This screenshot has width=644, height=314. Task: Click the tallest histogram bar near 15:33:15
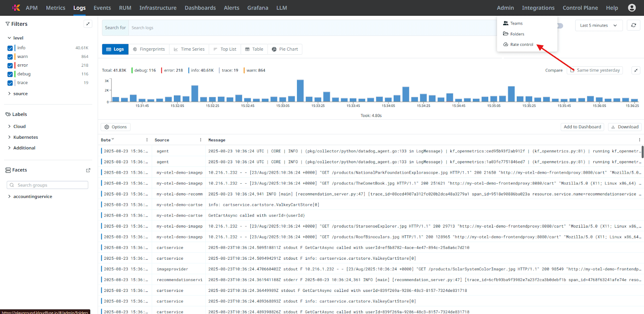[x=300, y=90]
